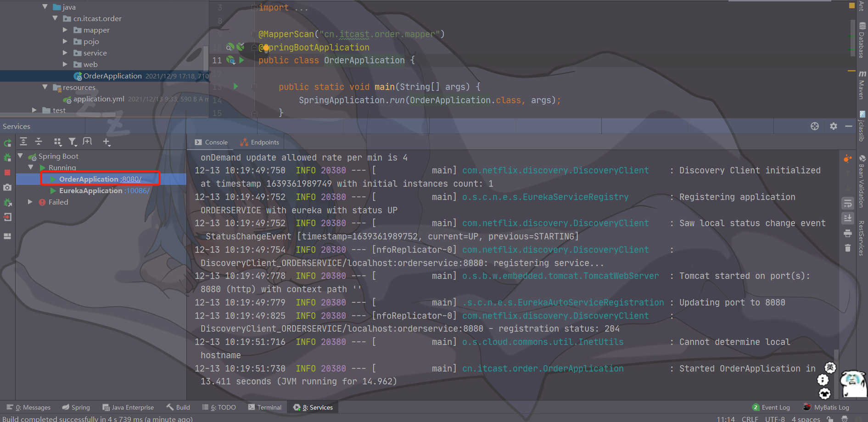Open the EurekaApplication :10086/ link
This screenshot has width=868, height=422.
coord(136,190)
